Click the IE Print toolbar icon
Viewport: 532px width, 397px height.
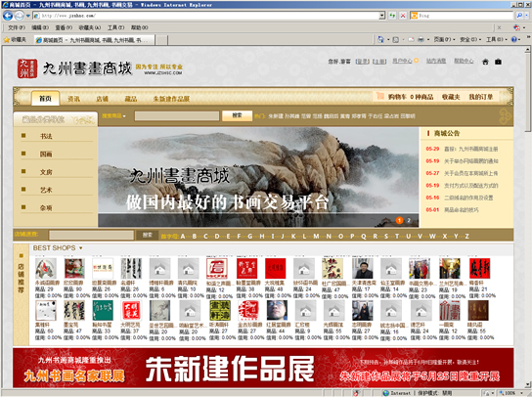421,40
